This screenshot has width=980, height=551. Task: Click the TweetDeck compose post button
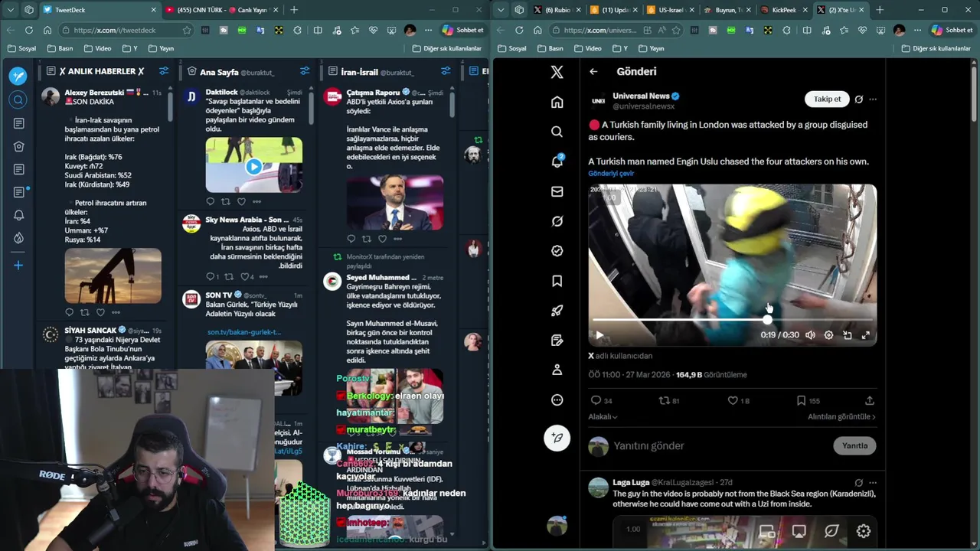click(18, 75)
